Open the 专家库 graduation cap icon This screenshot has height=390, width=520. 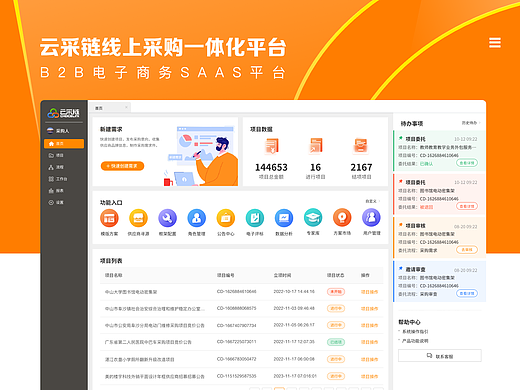313,217
